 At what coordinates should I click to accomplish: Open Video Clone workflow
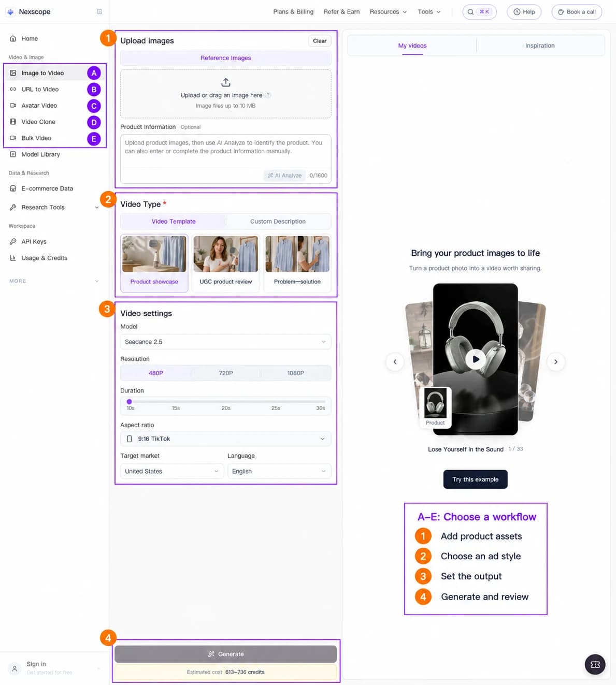coord(38,122)
